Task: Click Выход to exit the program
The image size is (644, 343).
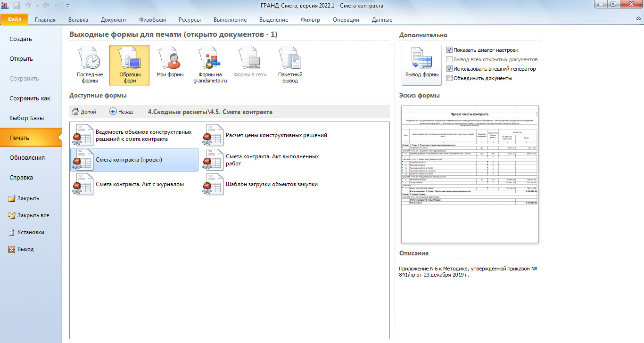Action: pyautogui.click(x=21, y=249)
